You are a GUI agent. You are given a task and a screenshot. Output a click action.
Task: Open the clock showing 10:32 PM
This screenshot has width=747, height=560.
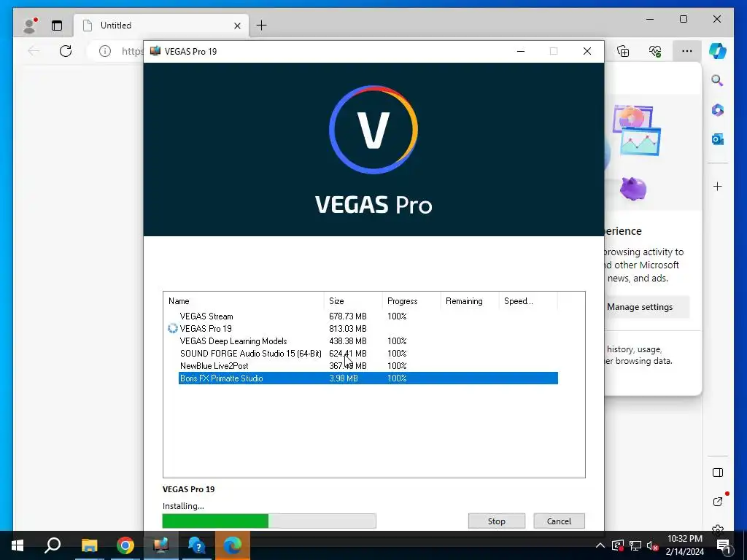click(x=684, y=545)
